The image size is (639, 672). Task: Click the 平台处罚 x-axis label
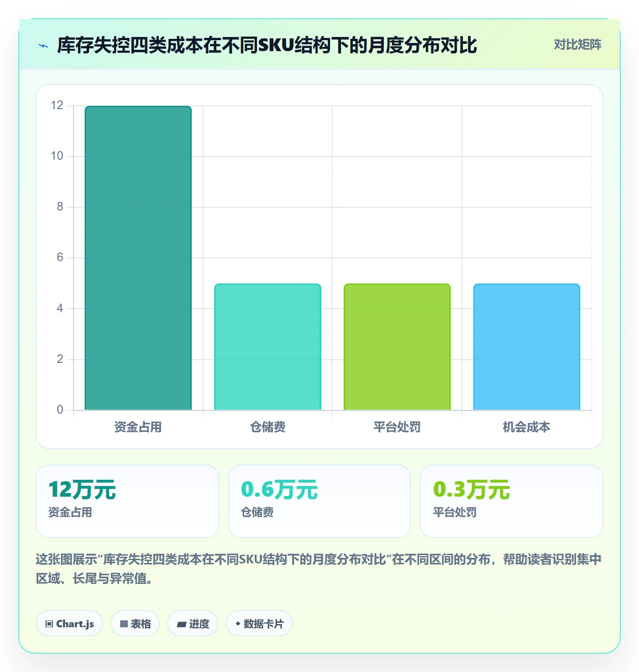point(397,427)
